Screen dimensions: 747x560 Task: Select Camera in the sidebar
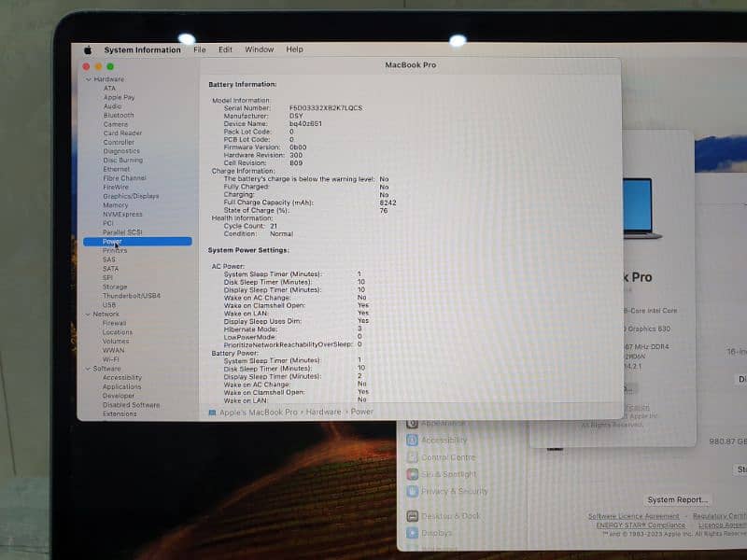coord(116,124)
